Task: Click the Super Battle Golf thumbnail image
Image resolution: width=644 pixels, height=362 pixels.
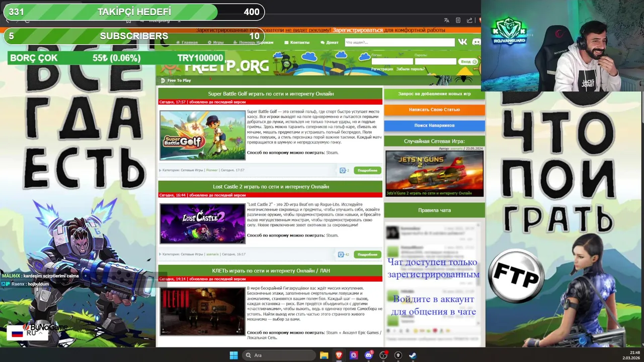Action: tap(202, 135)
